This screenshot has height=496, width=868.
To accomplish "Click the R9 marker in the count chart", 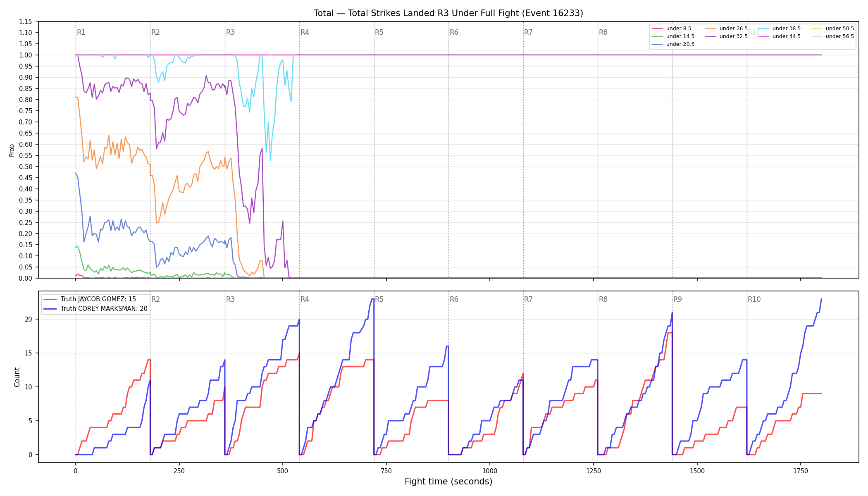I will click(677, 299).
